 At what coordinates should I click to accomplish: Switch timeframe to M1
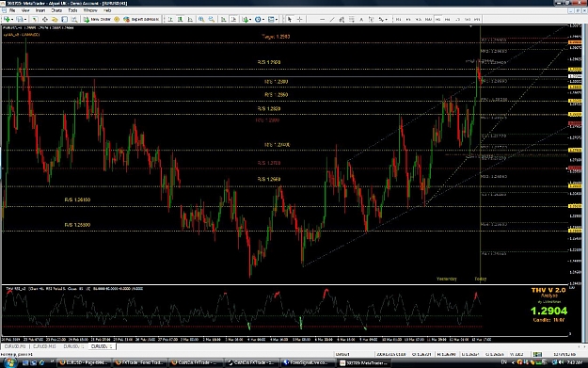[398, 19]
